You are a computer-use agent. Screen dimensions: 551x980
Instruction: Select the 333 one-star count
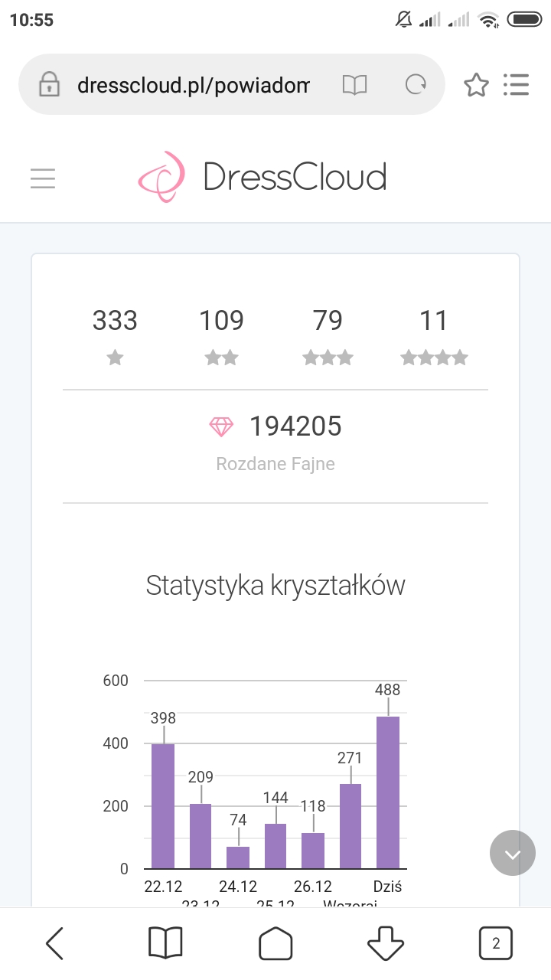[115, 320]
